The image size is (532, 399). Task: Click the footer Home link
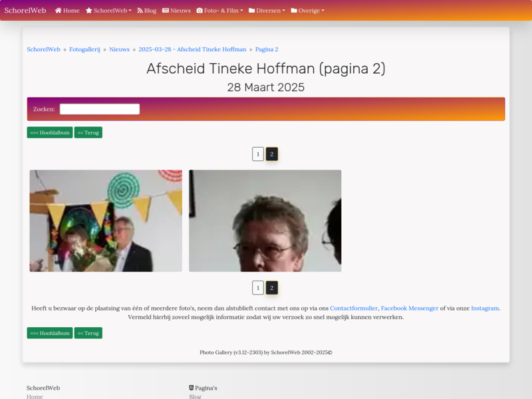tap(35, 396)
